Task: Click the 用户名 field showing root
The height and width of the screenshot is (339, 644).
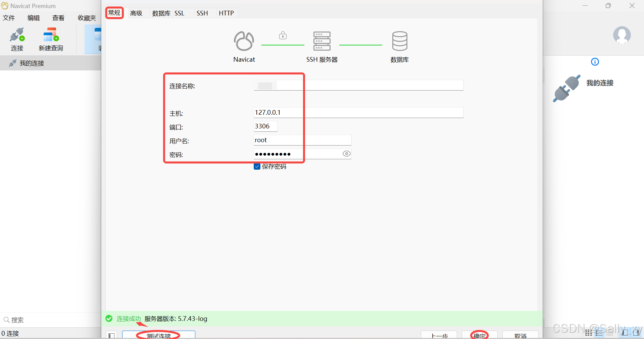Action: 302,140
